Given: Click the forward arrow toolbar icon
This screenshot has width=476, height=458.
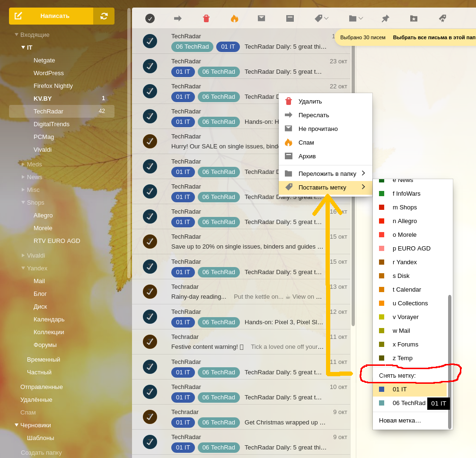Looking at the screenshot, I should (177, 18).
